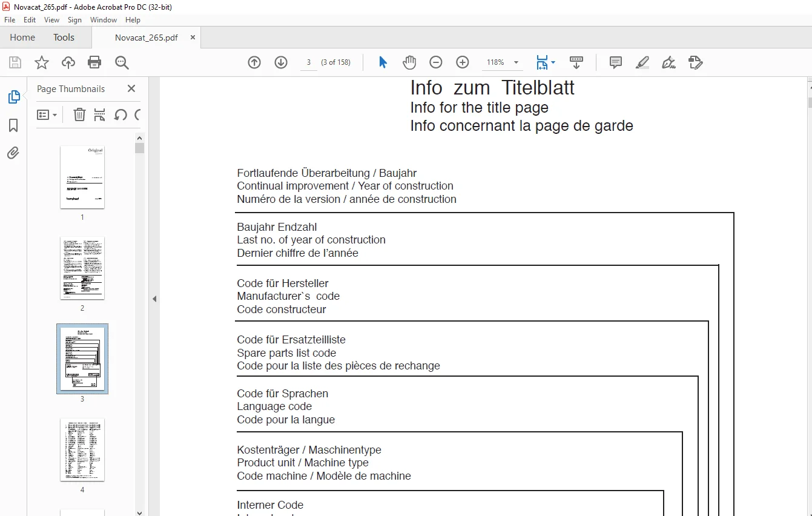Screen dimensions: 812x516
Task: Go to previous page with up arrow
Action: click(x=254, y=62)
